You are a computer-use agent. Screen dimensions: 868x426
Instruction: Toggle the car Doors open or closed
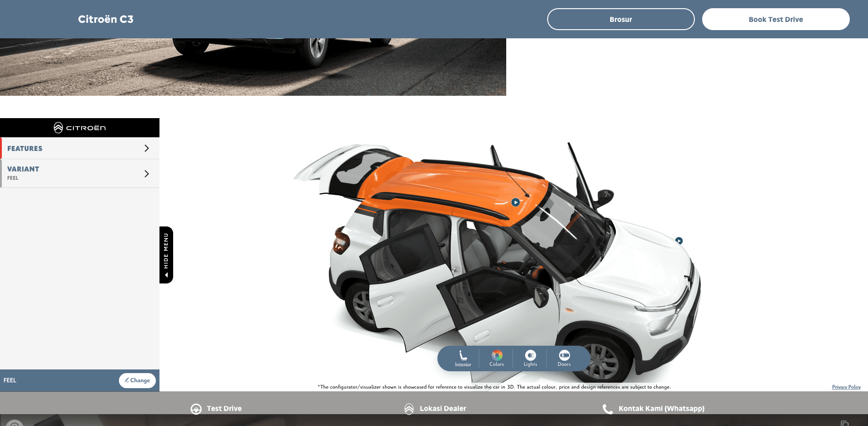[x=564, y=355]
